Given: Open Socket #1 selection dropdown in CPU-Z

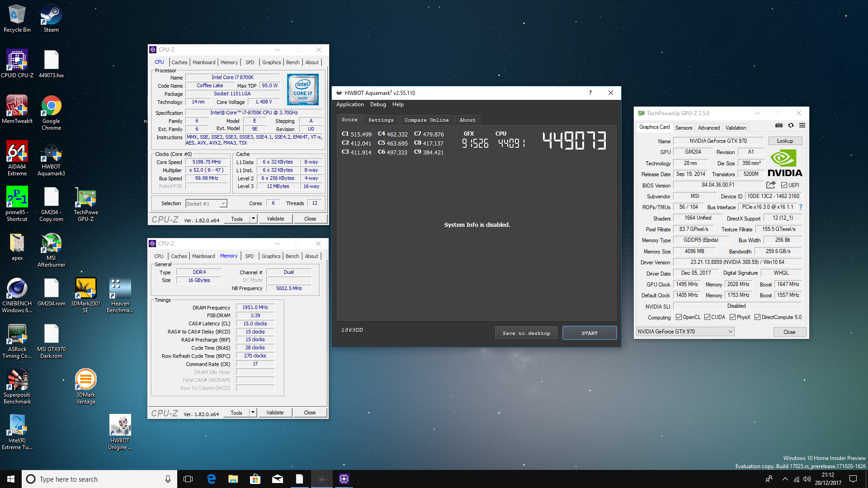Looking at the screenshot, I should [x=206, y=204].
